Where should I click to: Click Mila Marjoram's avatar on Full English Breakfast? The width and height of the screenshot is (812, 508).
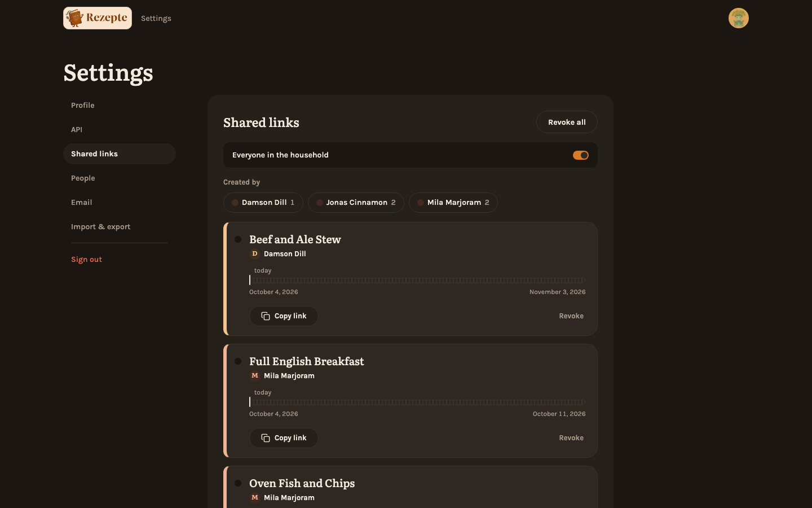pos(255,376)
